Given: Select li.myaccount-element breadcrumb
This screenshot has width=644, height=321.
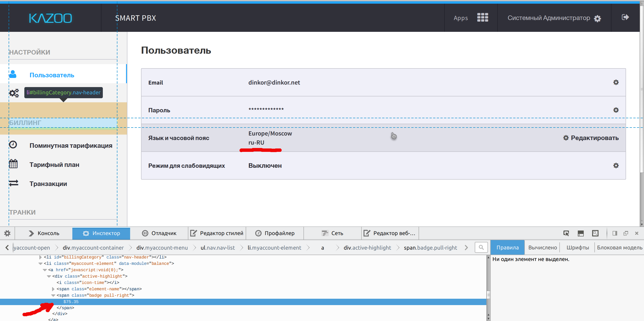Looking at the screenshot, I should 274,248.
